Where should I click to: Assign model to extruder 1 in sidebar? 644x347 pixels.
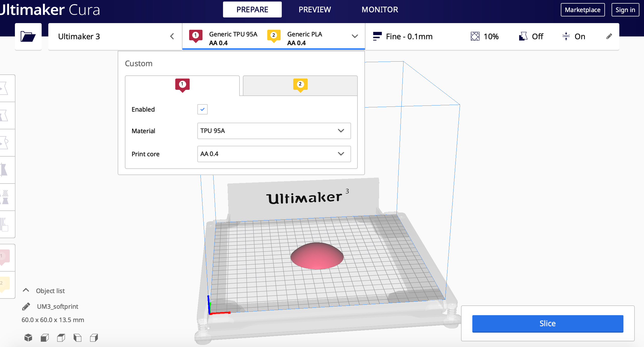point(5,257)
